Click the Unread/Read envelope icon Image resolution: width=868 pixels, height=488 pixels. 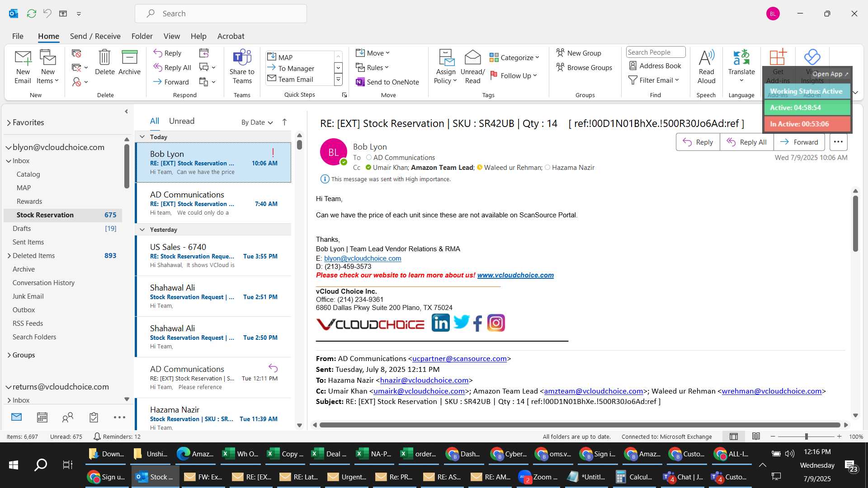(472, 67)
